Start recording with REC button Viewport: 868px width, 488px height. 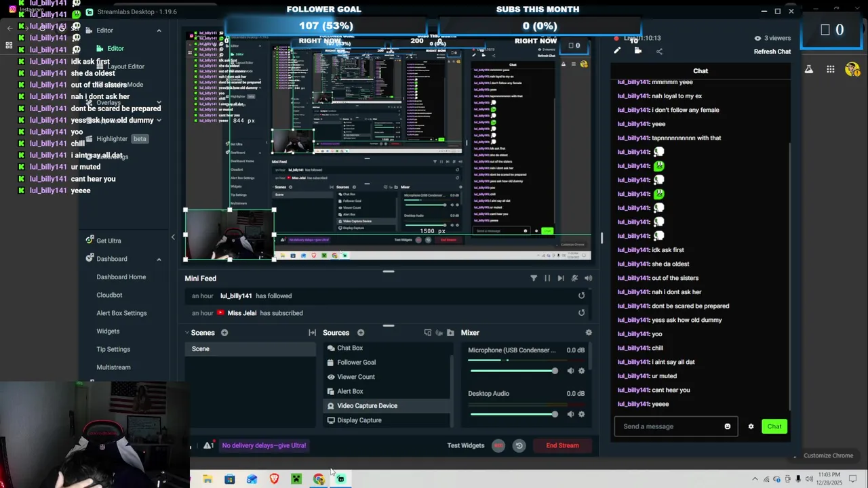pos(498,445)
